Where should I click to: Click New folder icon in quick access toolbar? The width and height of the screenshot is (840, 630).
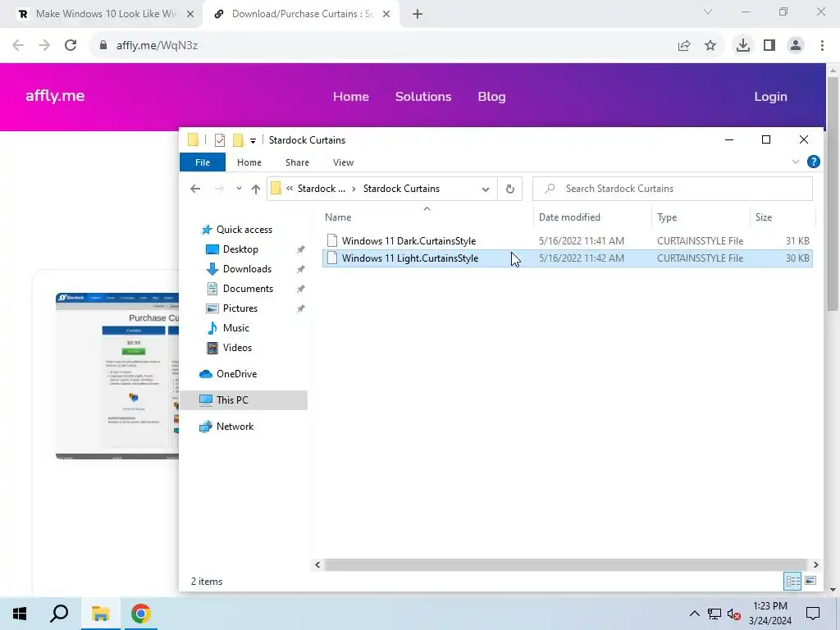click(238, 140)
